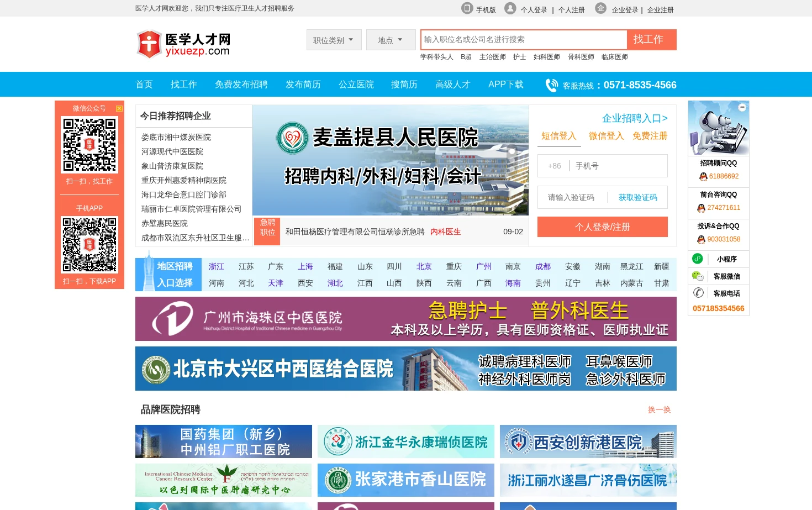Click the customer service telephone icon
Screen dimensions: 812x510
pos(698,293)
